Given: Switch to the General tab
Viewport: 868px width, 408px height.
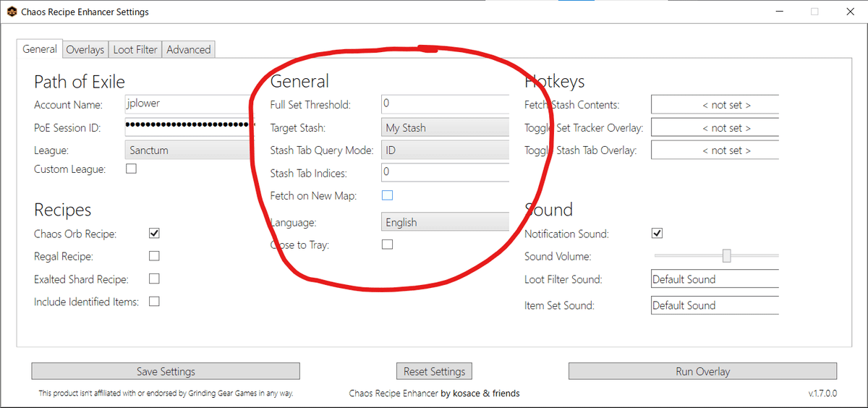Looking at the screenshot, I should (40, 49).
